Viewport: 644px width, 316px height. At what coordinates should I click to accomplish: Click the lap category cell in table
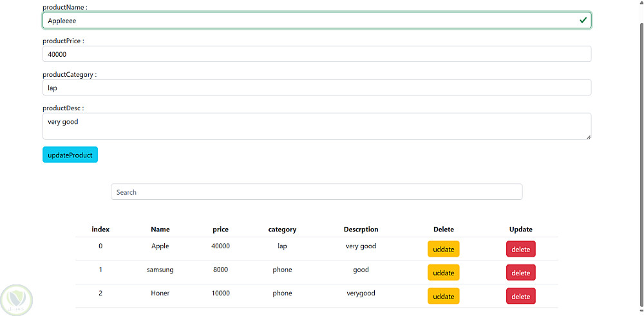tap(282, 246)
